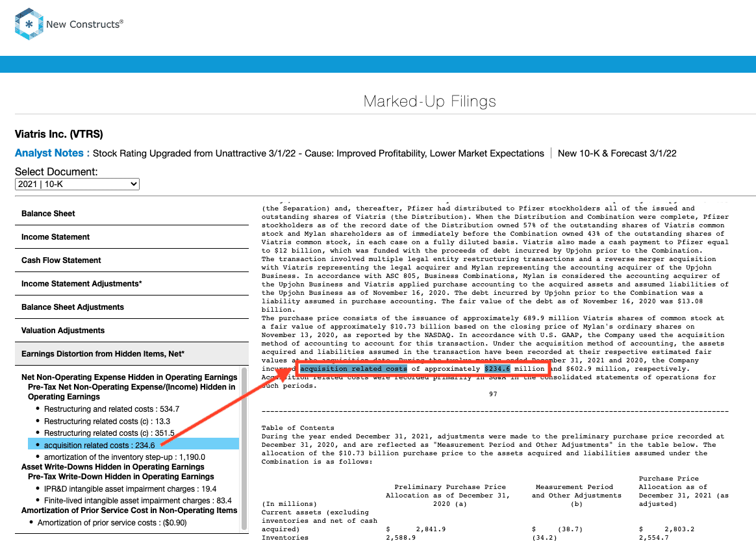Click the Viatris Inc. (VTRS) company heading

[x=59, y=134]
